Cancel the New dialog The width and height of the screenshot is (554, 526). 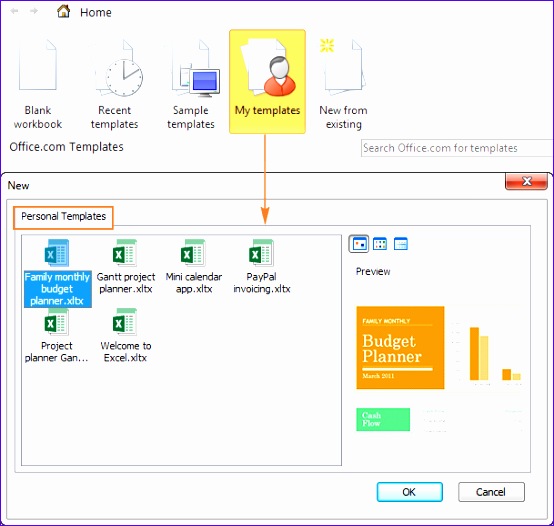(x=491, y=492)
